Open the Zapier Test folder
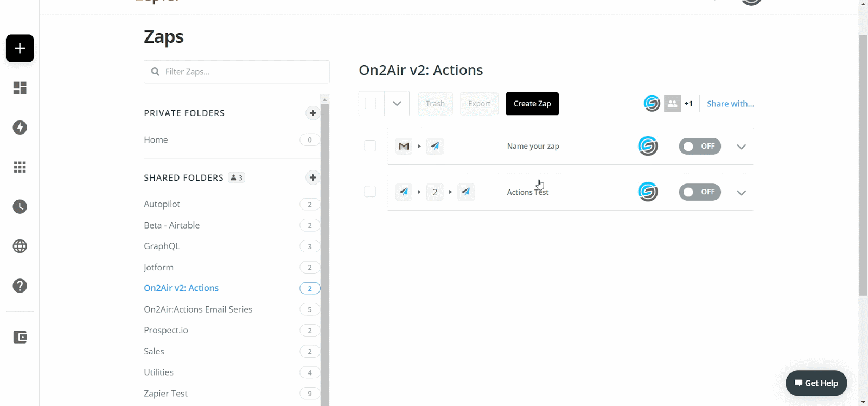 (165, 394)
